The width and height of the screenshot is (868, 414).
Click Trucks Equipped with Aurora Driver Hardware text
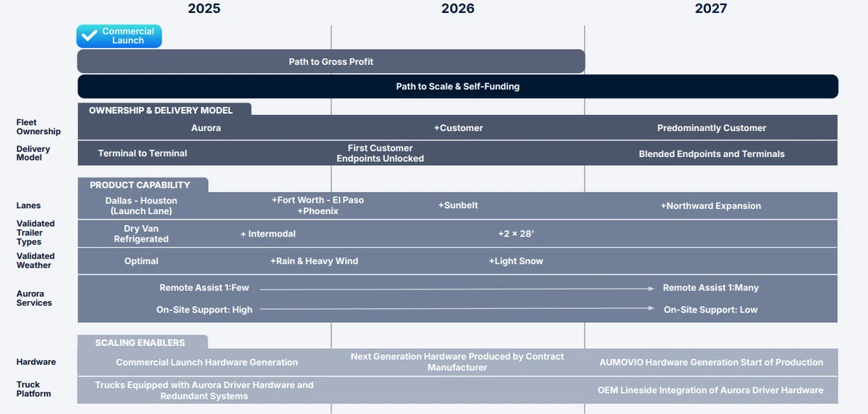(x=204, y=390)
